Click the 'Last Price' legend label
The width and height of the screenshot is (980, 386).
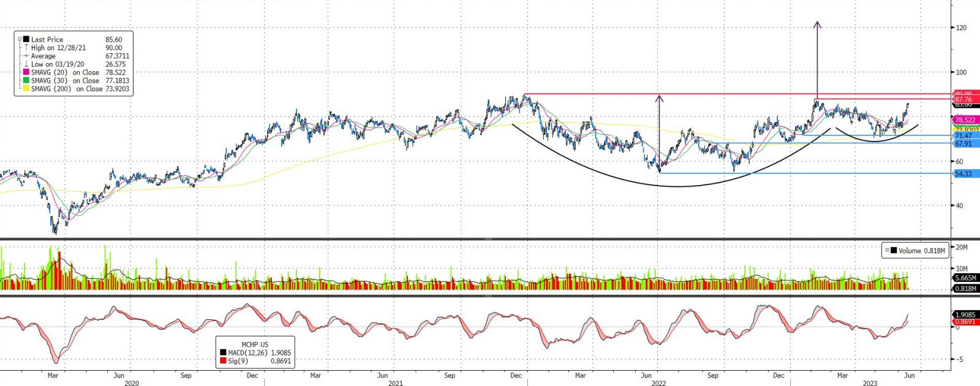pos(47,39)
